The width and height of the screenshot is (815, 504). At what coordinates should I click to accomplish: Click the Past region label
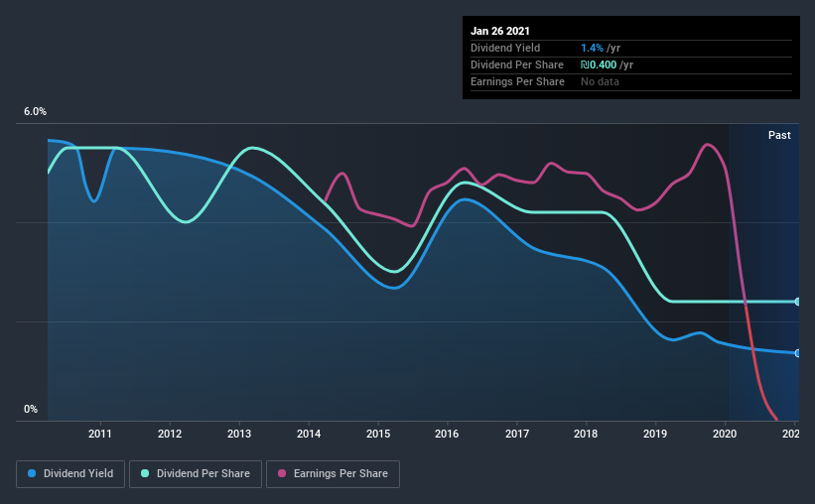point(779,135)
